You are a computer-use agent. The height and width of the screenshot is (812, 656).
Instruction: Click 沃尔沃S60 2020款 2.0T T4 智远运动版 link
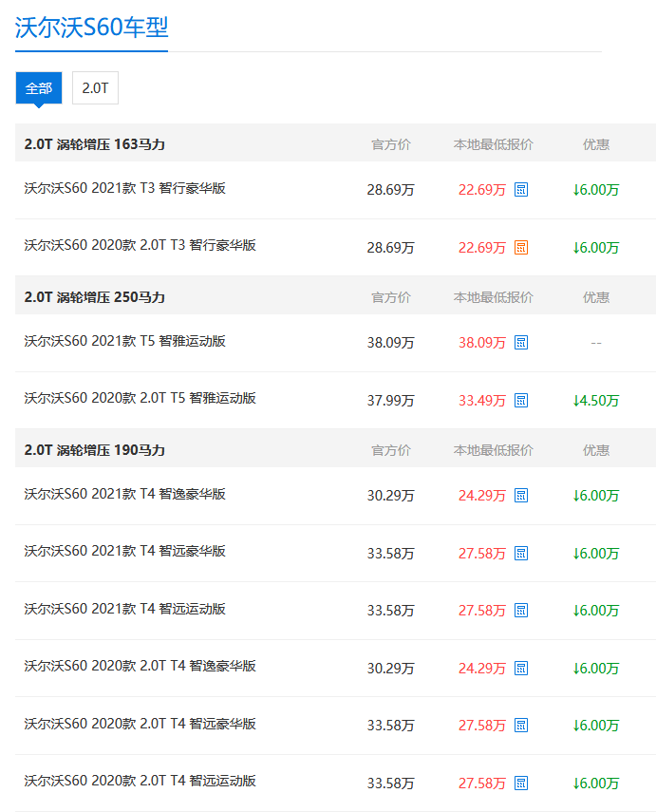click(140, 781)
